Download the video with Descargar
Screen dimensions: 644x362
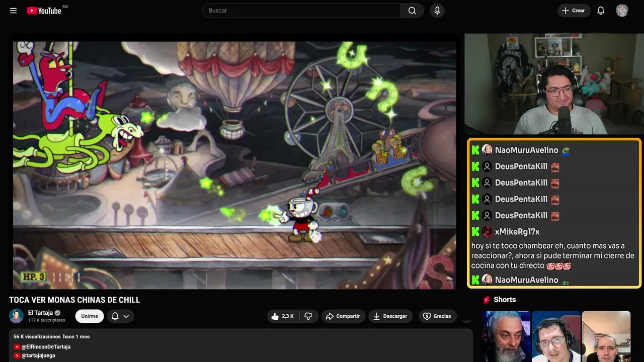tap(390, 316)
